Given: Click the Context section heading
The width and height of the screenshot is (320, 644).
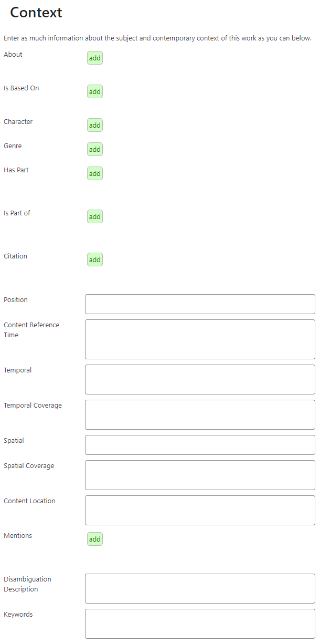Looking at the screenshot, I should (36, 13).
